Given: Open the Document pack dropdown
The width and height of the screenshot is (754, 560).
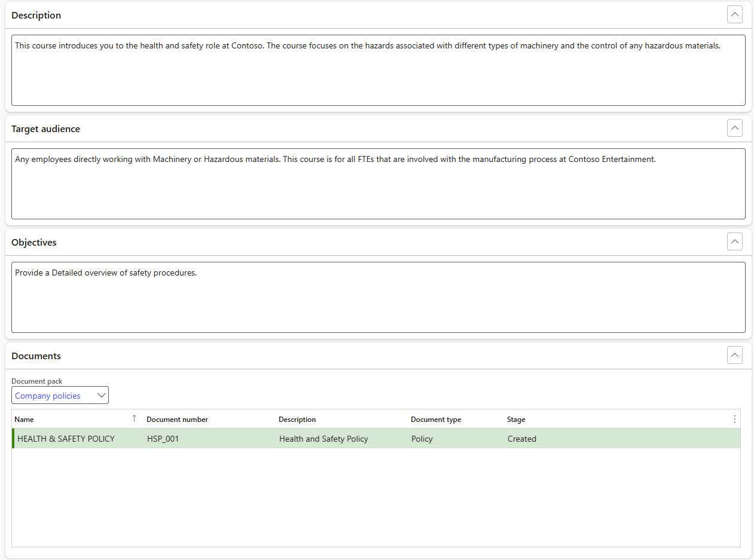Looking at the screenshot, I should click(x=60, y=396).
